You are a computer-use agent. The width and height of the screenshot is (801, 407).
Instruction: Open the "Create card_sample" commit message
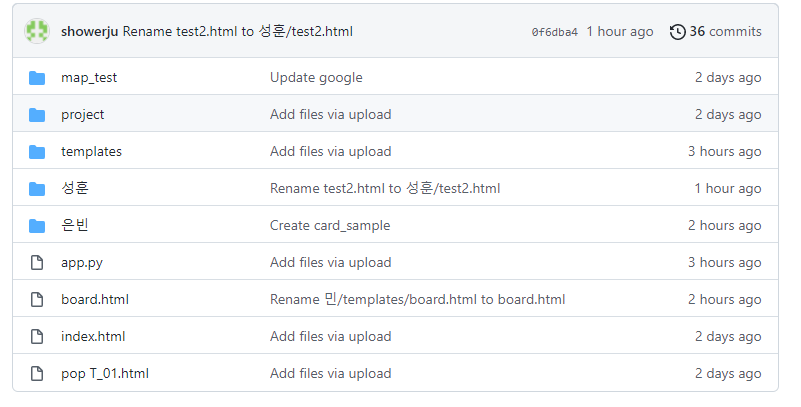click(x=330, y=226)
